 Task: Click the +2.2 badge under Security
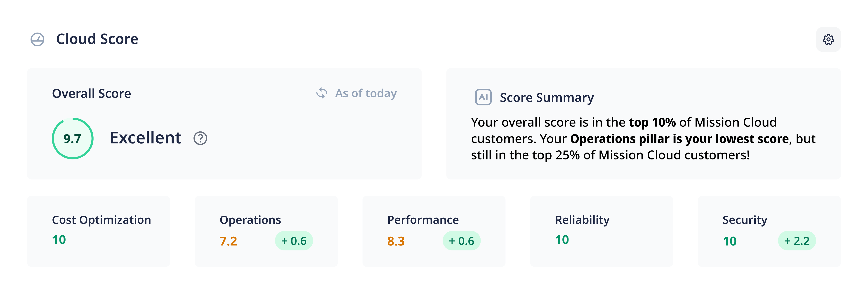coord(797,241)
